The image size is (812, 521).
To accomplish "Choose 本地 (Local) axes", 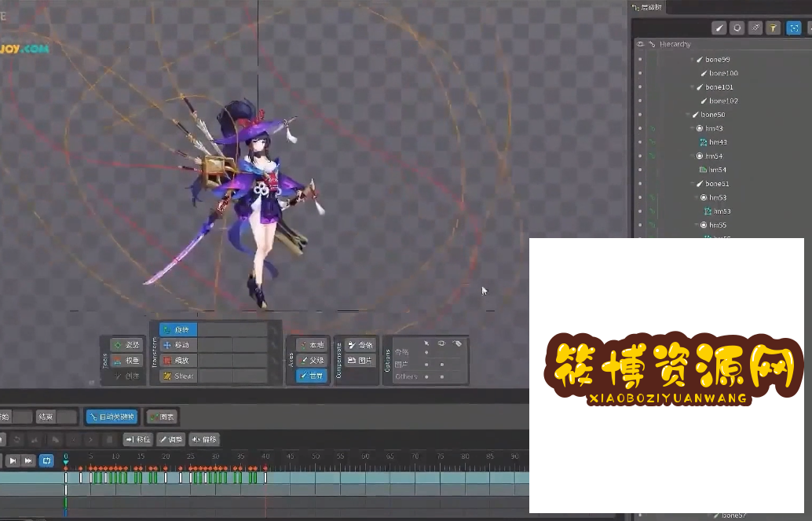I will pyautogui.click(x=312, y=345).
